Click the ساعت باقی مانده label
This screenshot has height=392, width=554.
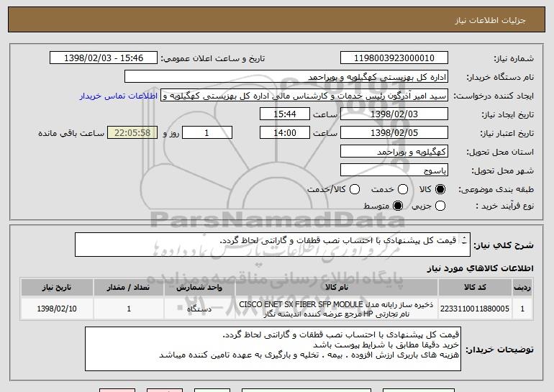[71, 133]
